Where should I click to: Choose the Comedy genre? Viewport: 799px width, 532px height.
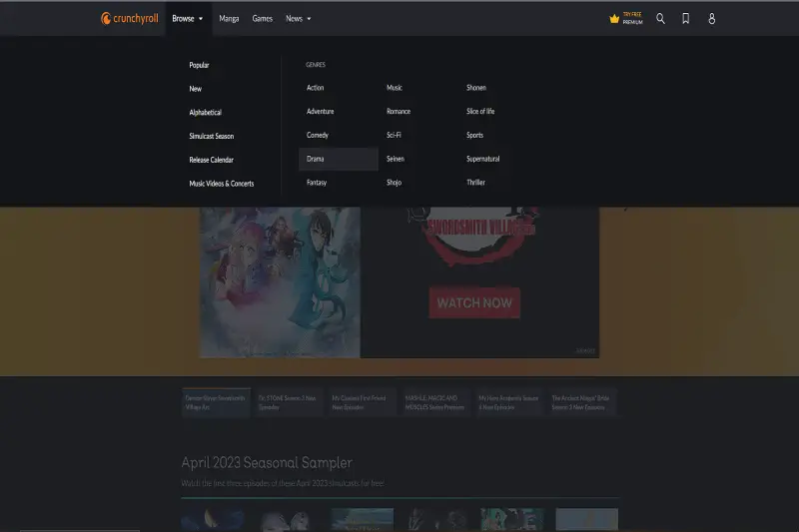[x=318, y=135]
